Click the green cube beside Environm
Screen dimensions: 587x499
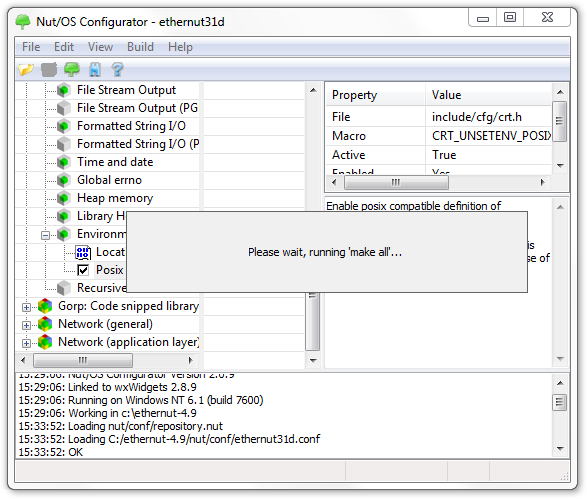(64, 234)
